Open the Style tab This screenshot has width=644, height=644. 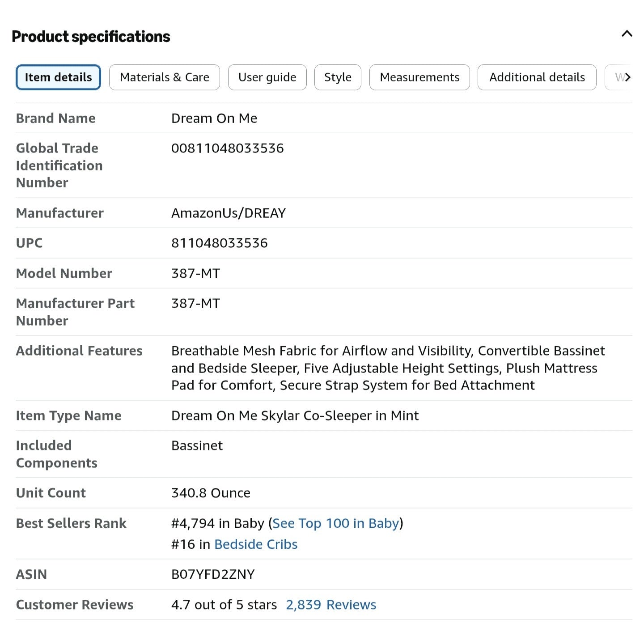tap(338, 77)
